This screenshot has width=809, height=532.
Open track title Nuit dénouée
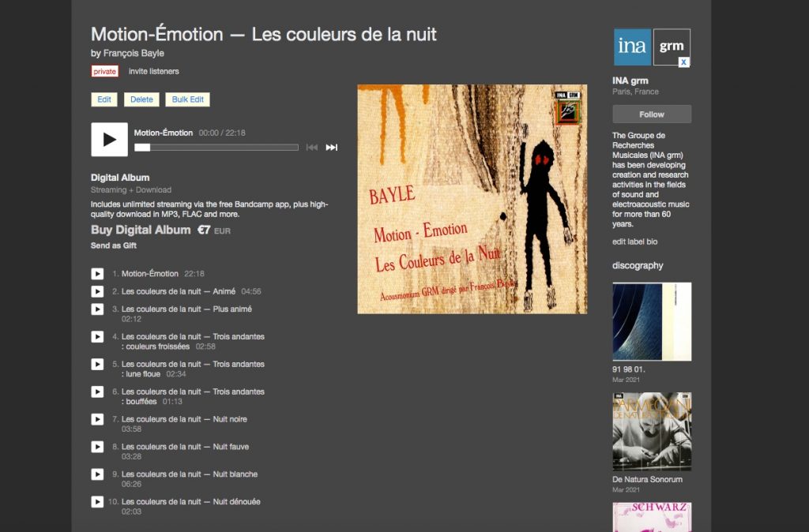click(191, 501)
